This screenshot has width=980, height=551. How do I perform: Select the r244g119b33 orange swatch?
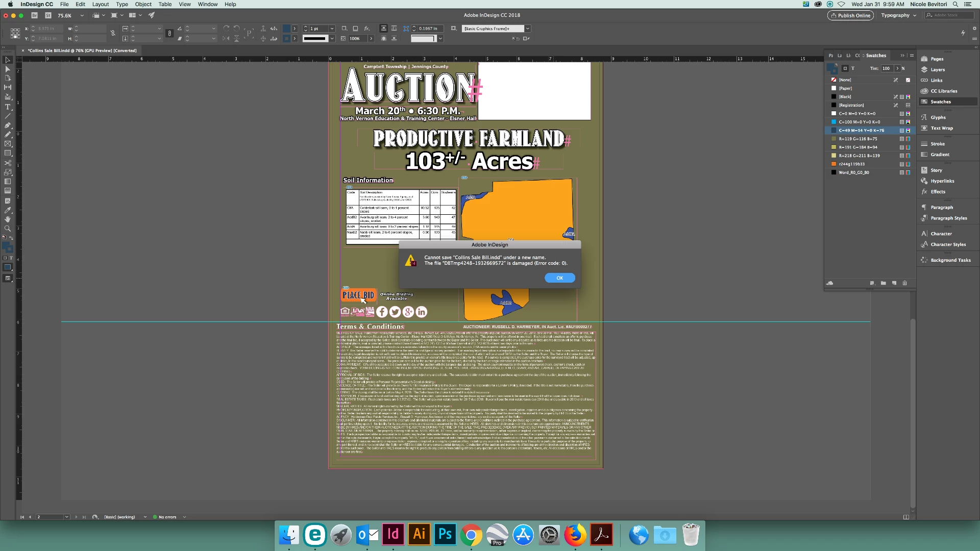[851, 164]
